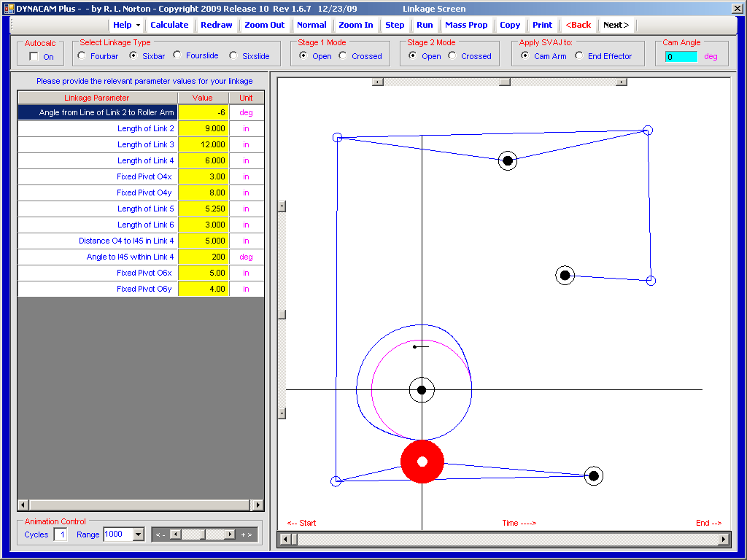This screenshot has height=560, width=747.
Task: Select the Fourbar linkage type
Action: [82, 55]
